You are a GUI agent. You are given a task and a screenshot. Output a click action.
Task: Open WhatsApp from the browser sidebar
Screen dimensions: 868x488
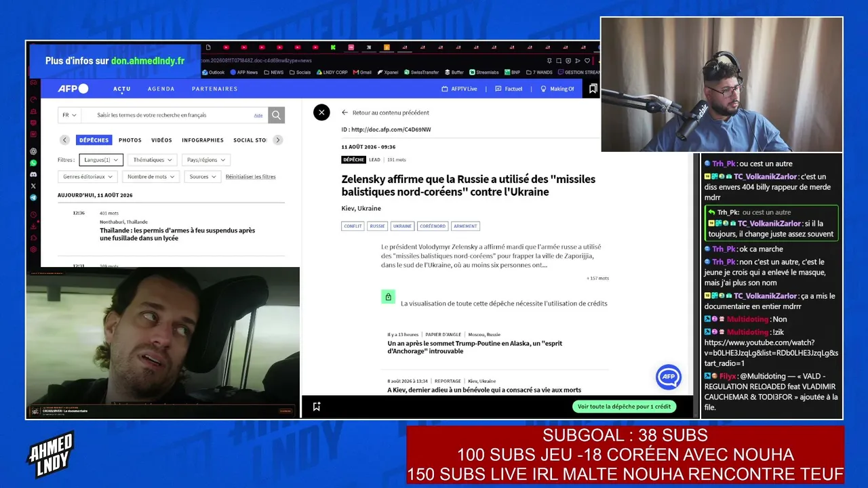[x=33, y=163]
